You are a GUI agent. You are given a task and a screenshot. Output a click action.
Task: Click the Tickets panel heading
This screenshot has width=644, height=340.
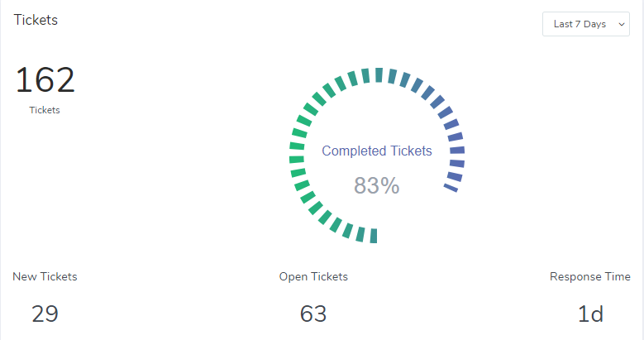pos(36,20)
